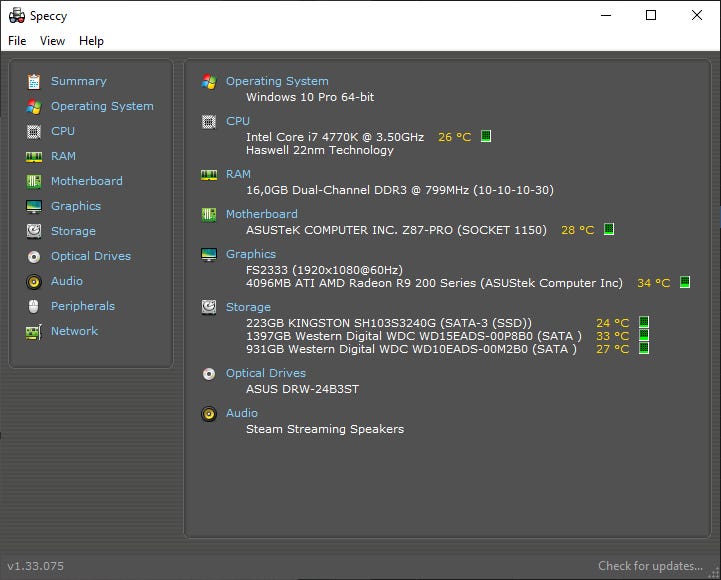Open the File menu
This screenshot has width=721, height=580.
click(17, 41)
